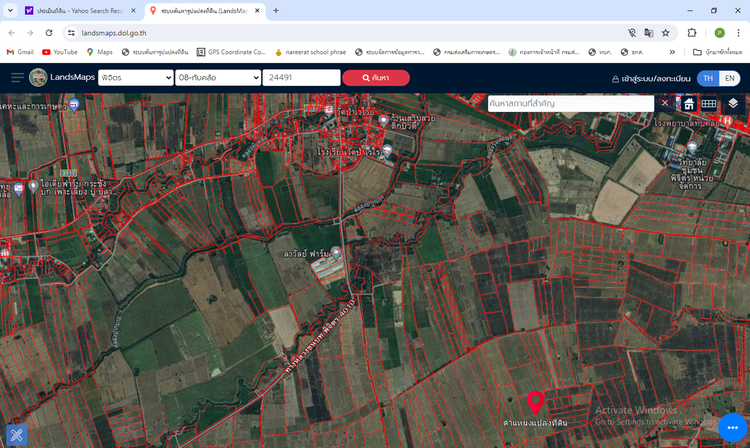Viewport: 750px width, 448px height.
Task: Click the parcel number field containing 24491
Action: pos(301,78)
